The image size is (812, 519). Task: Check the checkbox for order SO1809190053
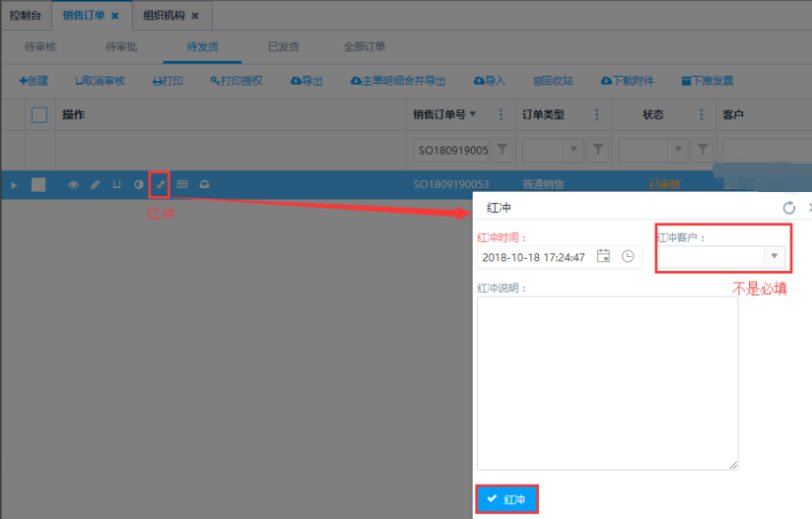click(38, 184)
